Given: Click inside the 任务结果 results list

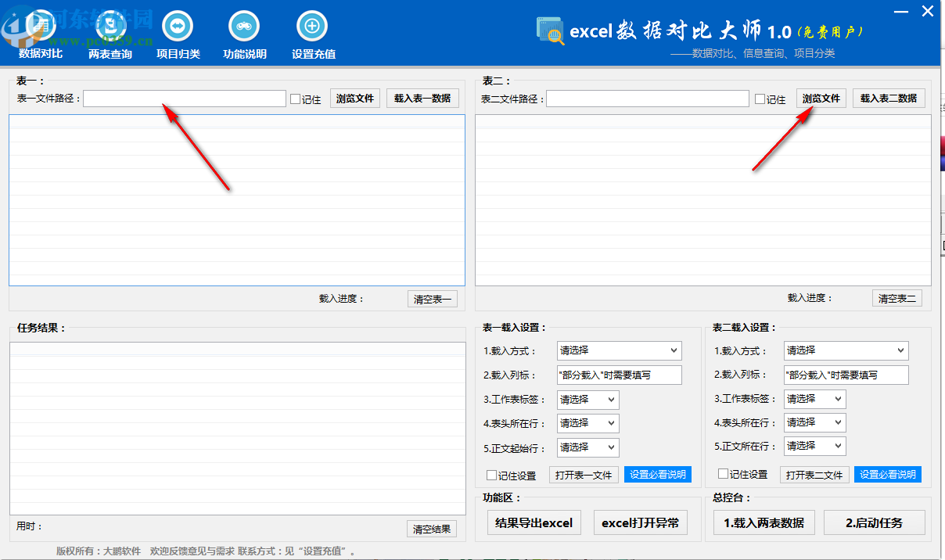Looking at the screenshot, I should coord(237,429).
